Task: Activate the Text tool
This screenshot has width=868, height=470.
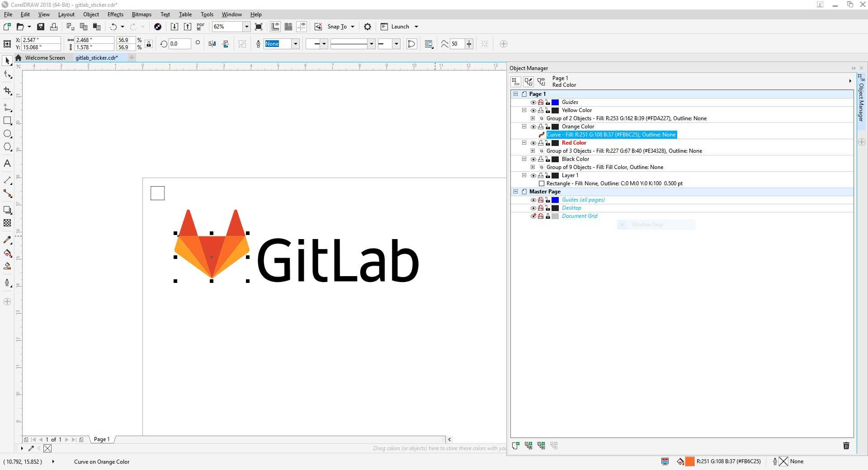Action: pos(7,163)
